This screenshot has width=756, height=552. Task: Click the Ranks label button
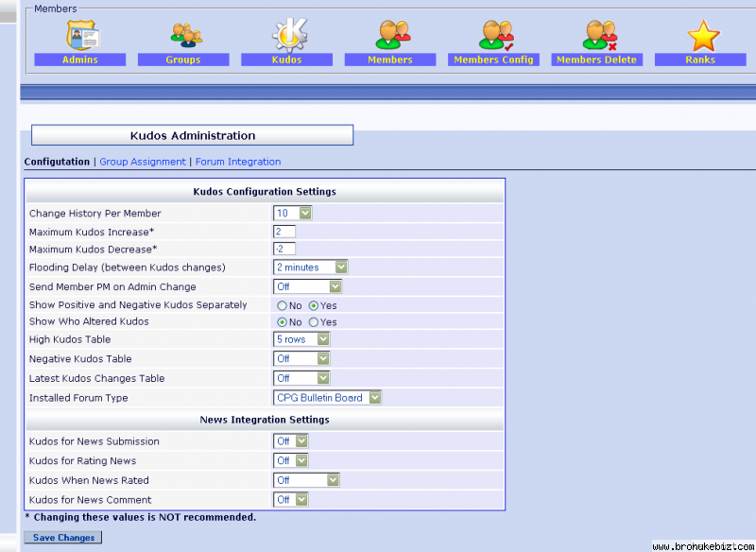click(x=700, y=60)
